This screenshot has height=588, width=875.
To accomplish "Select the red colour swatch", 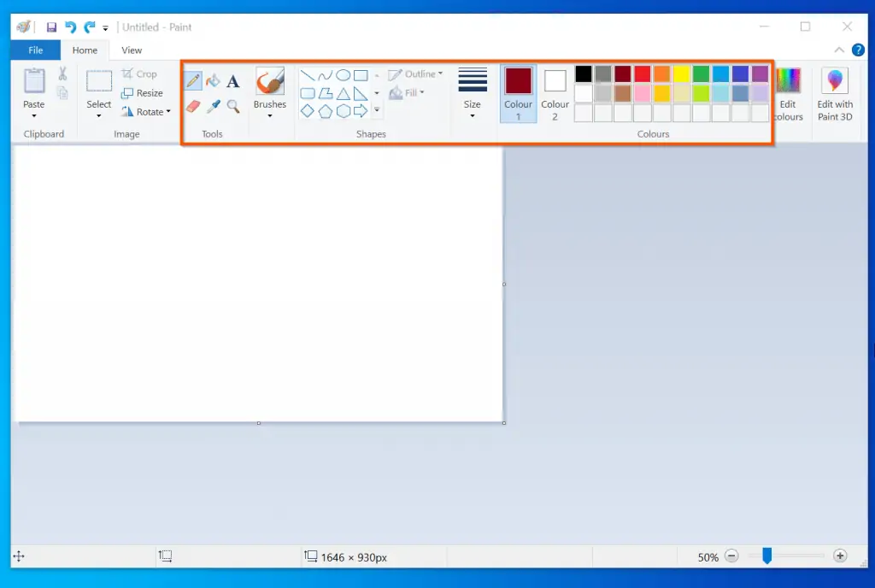I will click(643, 73).
